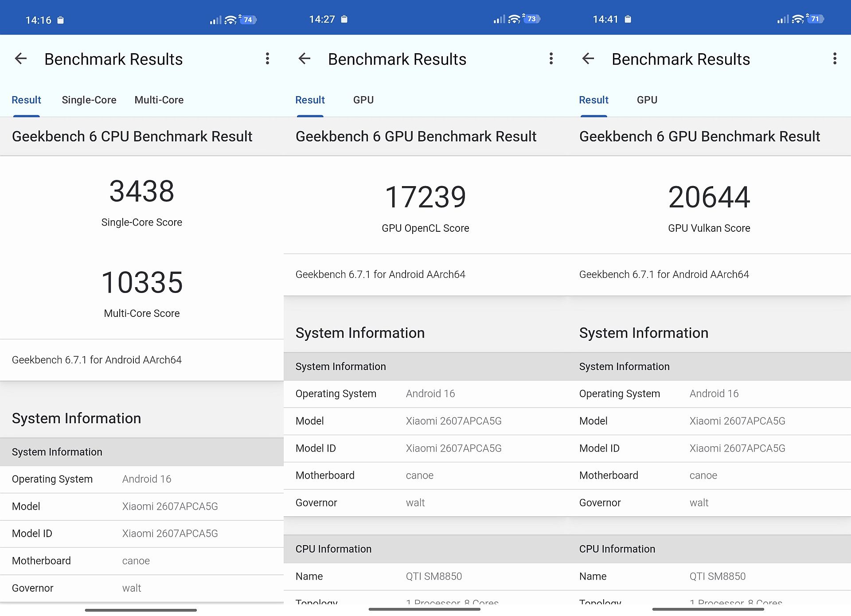This screenshot has height=616, width=851.
Task: Tap home gesture bar on CPU screen
Action: click(141, 610)
